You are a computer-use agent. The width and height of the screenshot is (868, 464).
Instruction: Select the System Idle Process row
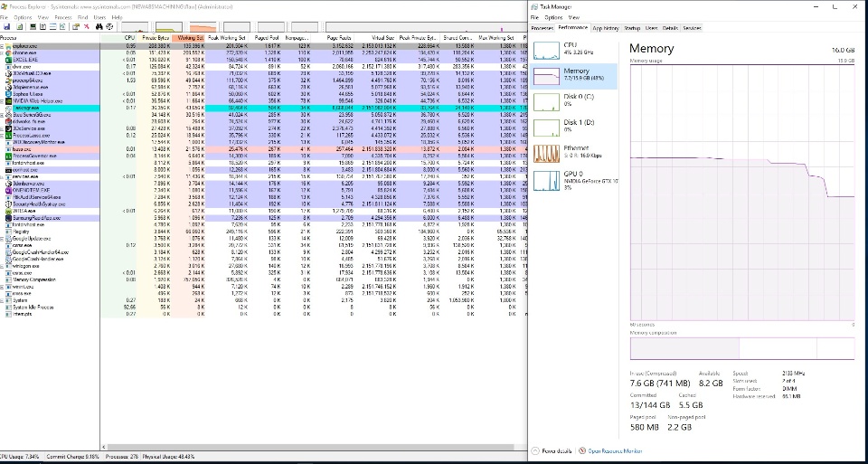click(263, 307)
